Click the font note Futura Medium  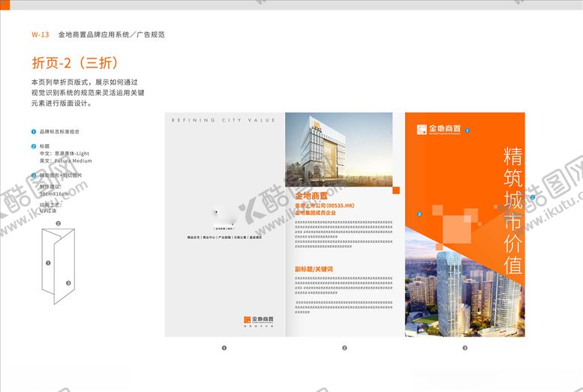(74, 161)
